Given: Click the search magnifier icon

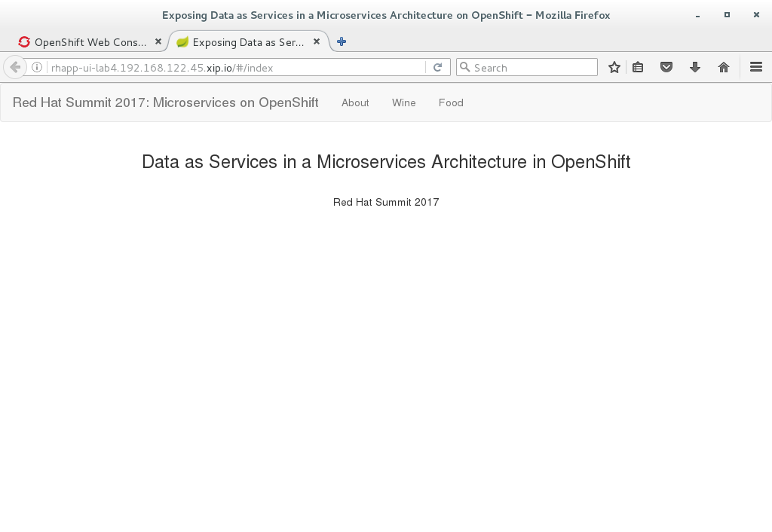Looking at the screenshot, I should [x=464, y=67].
